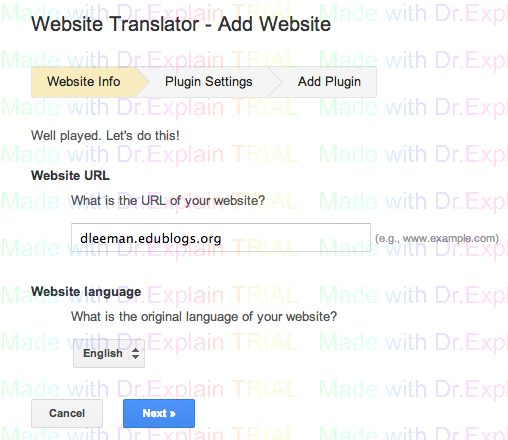Click the original language question label
Viewport: 508px width, 440px height.
[204, 317]
